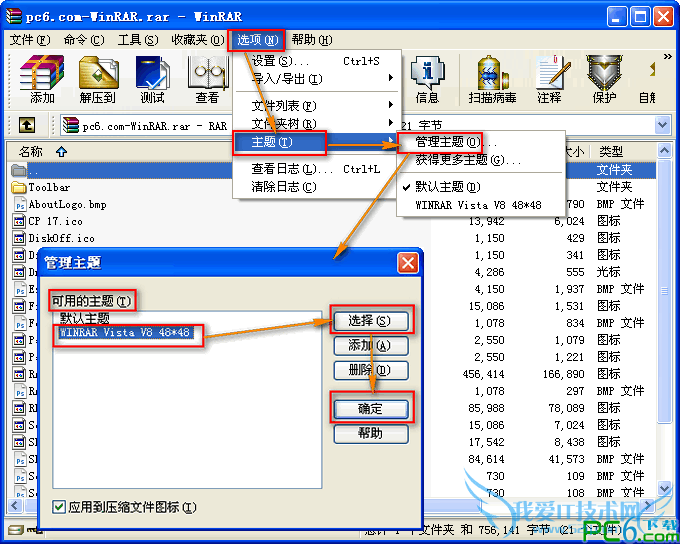Open the 文件 menu
Screen dimensions: 680x544
click(30, 40)
